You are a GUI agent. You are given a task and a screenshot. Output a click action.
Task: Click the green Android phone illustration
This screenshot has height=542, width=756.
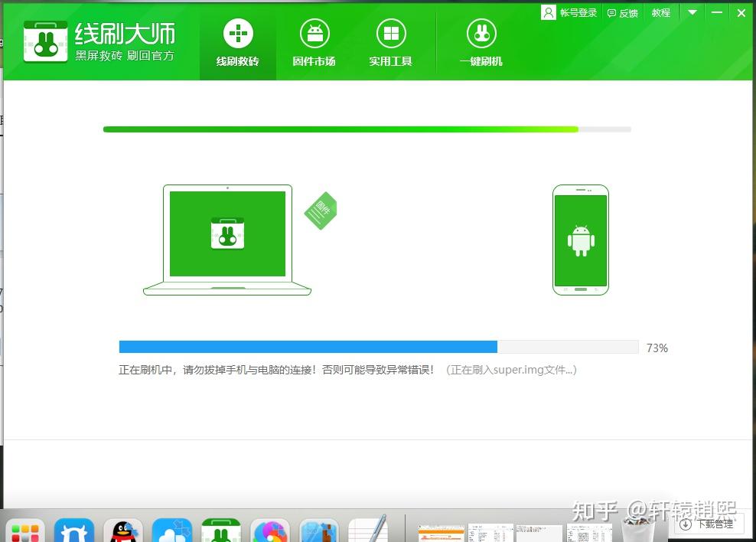click(x=580, y=240)
